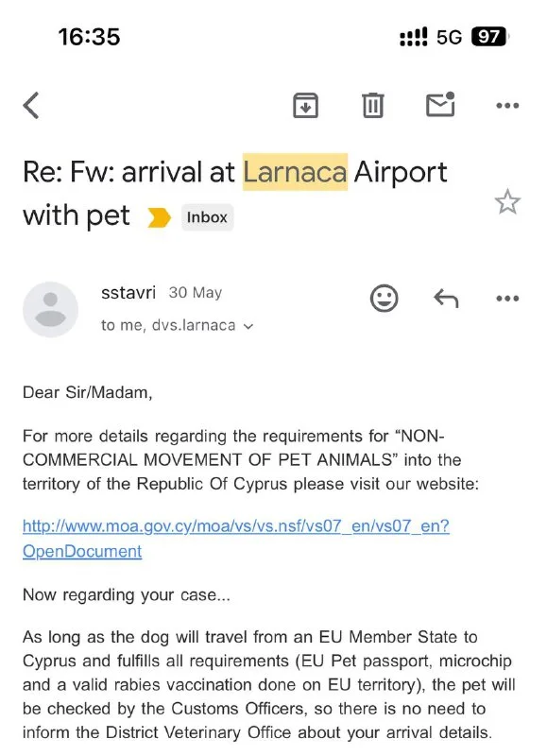Tap the OpenDocument link text

pos(82,551)
